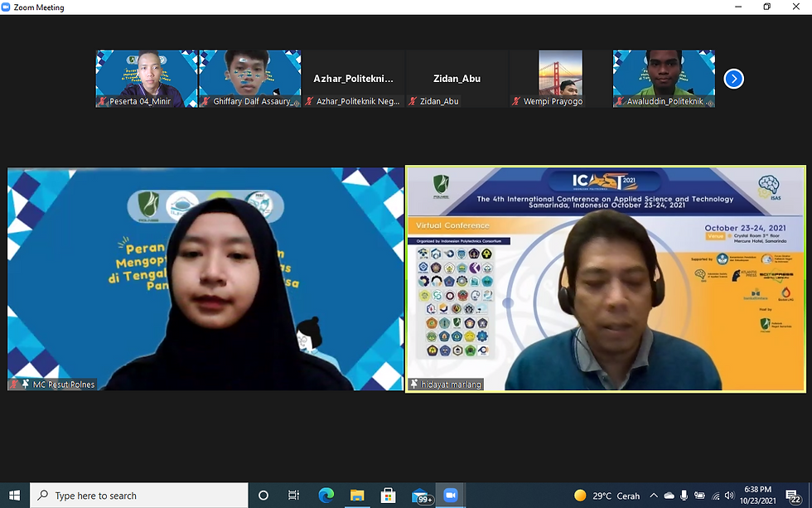Image resolution: width=812 pixels, height=508 pixels.
Task: Select Awaluddin_Politeknik video thumbnail
Action: pyautogui.click(x=664, y=79)
